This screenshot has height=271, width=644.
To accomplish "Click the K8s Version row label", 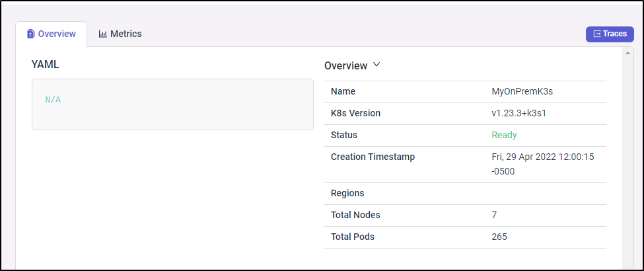I will click(355, 113).
